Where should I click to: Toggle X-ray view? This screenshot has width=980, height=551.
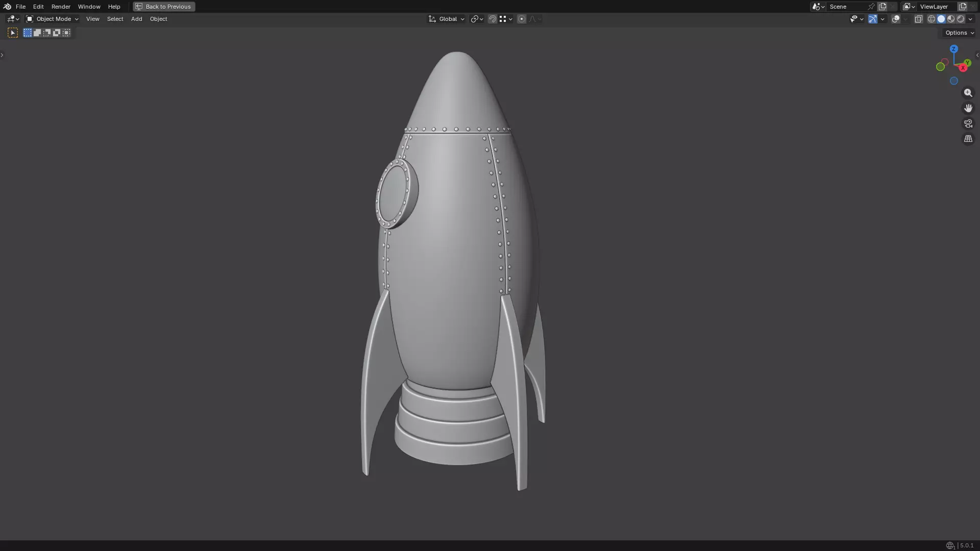pos(918,19)
